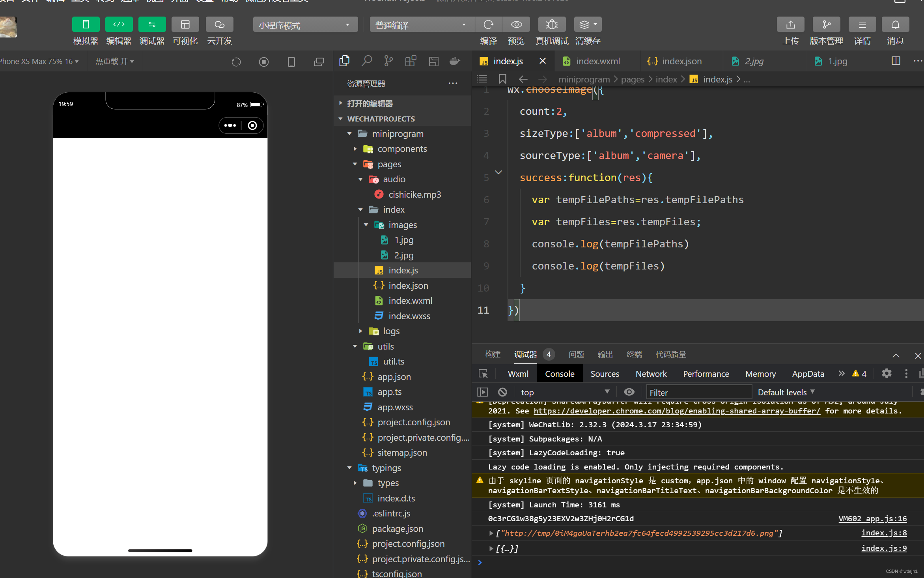
Task: Click the Upload icon
Action: [x=790, y=24]
